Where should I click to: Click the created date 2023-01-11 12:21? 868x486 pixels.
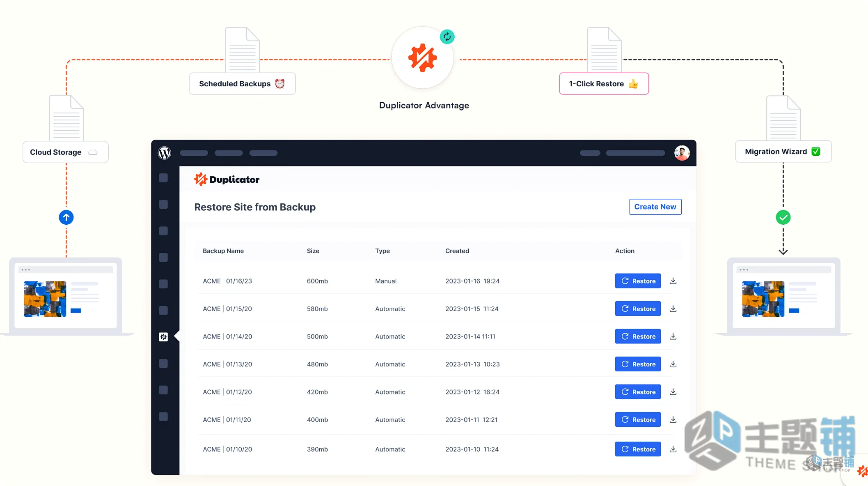coord(472,419)
